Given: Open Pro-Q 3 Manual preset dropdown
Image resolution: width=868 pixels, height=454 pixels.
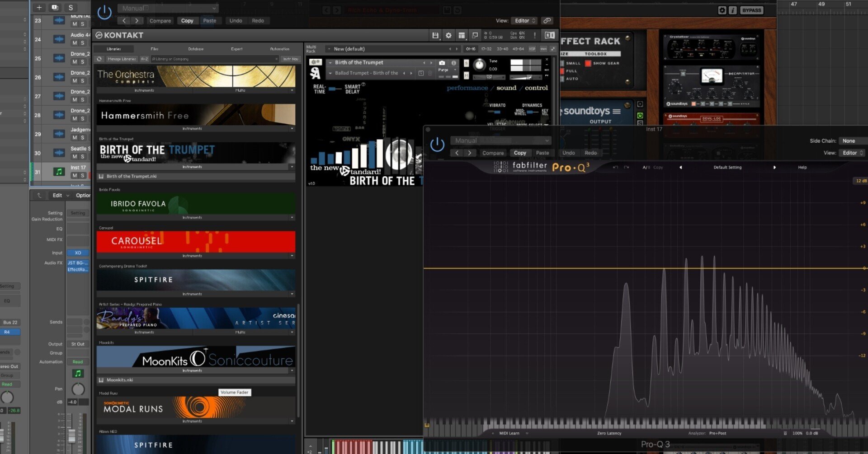Looking at the screenshot, I should (501, 141).
